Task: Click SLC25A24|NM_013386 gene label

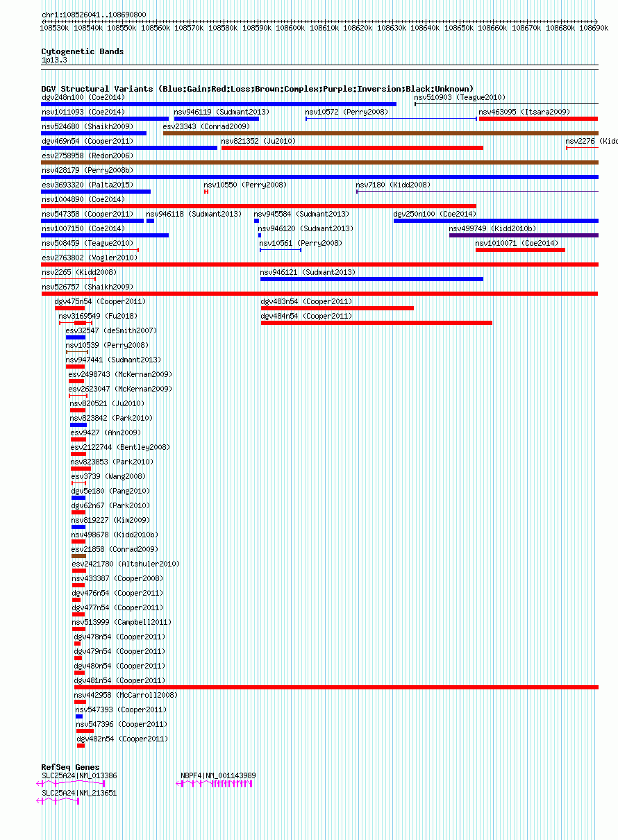Action: (x=79, y=775)
